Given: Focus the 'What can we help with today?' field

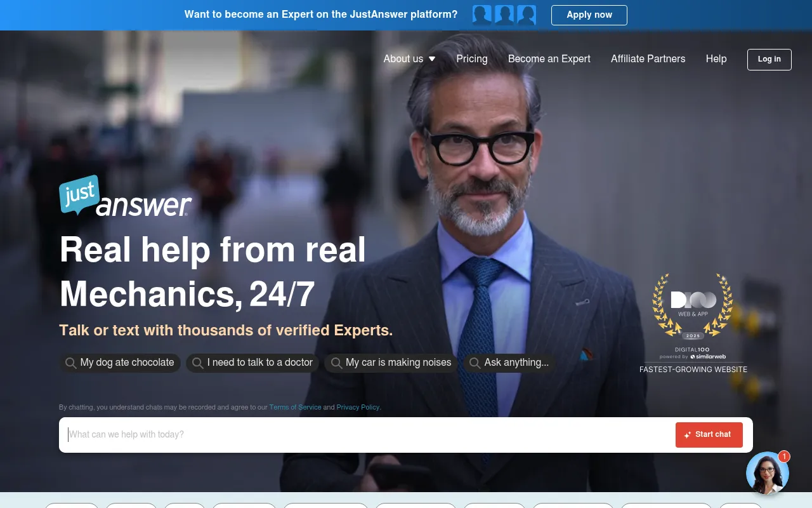Looking at the screenshot, I should 367,435.
